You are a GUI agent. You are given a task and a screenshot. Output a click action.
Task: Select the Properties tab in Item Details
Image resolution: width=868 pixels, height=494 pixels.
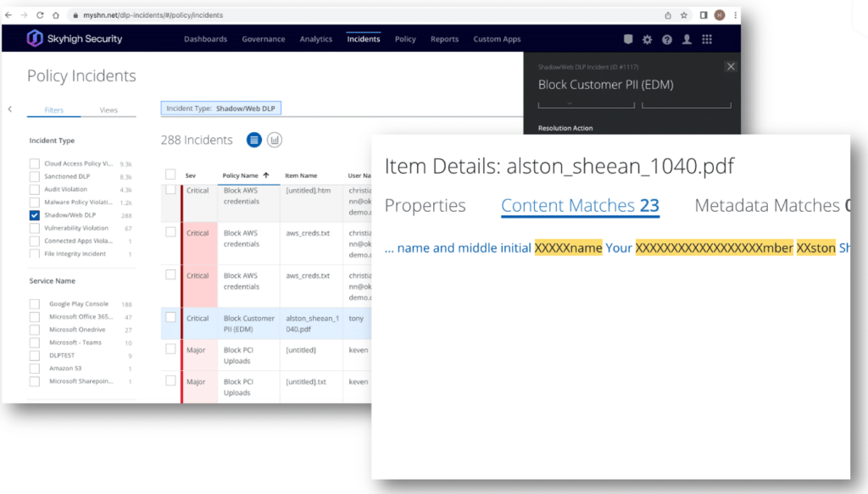click(426, 205)
